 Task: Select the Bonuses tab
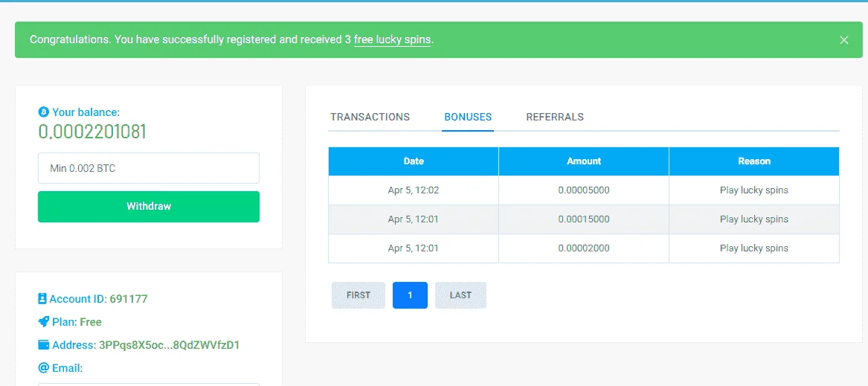pos(468,117)
